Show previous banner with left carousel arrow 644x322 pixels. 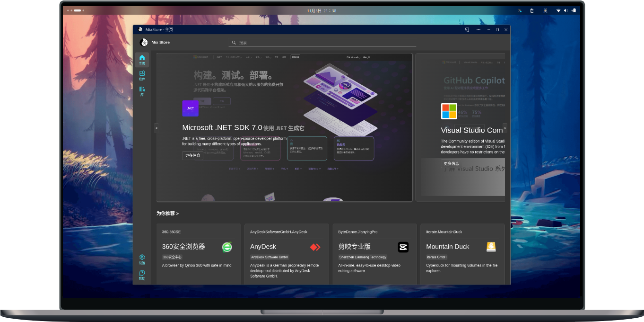pyautogui.click(x=156, y=127)
